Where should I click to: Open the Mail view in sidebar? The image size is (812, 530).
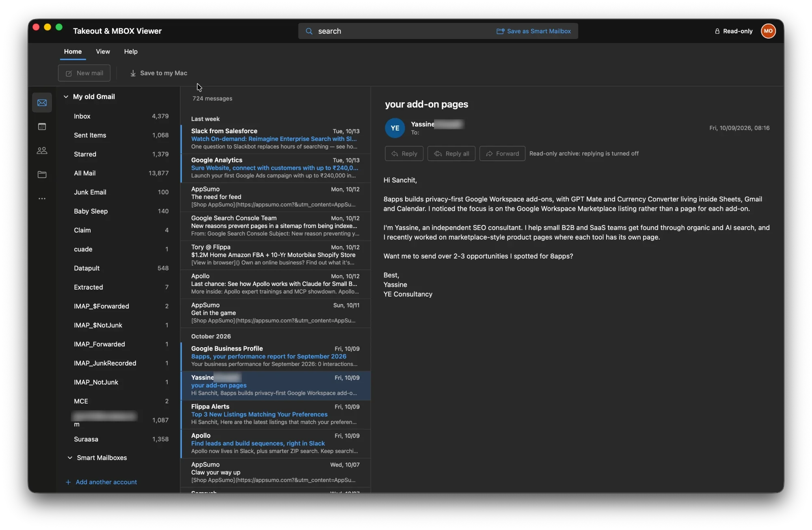pyautogui.click(x=42, y=103)
